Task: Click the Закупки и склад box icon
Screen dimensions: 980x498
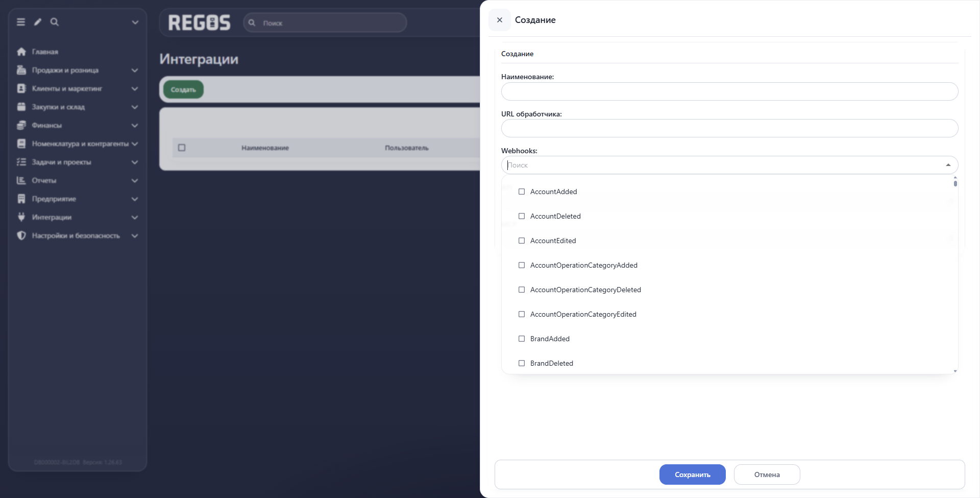Action: click(21, 107)
